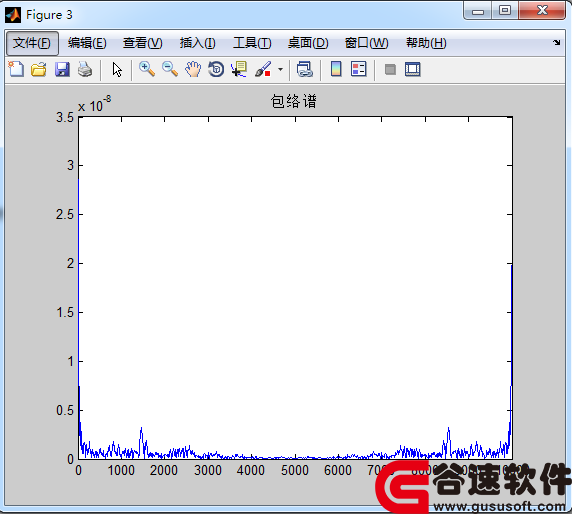Click the x-axis tick label 3000
572x514 pixels.
tap(208, 470)
